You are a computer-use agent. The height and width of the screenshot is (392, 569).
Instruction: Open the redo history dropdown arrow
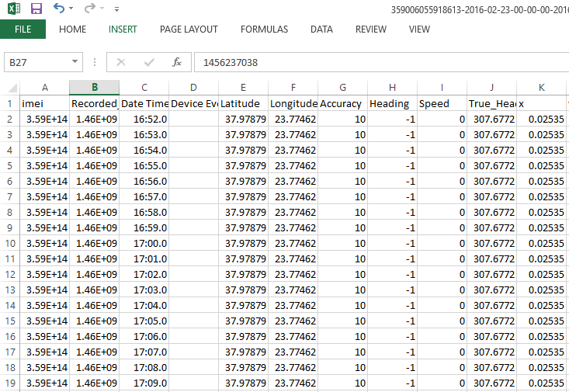pyautogui.click(x=102, y=8)
